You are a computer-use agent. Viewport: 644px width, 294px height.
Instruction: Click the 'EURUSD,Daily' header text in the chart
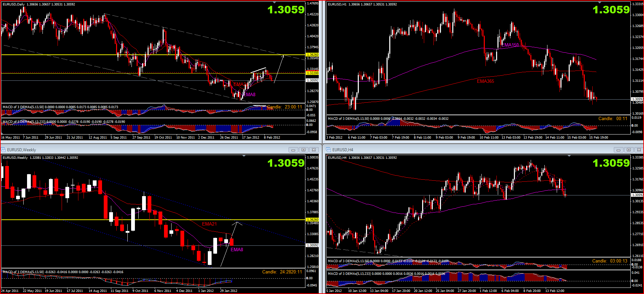click(x=14, y=4)
